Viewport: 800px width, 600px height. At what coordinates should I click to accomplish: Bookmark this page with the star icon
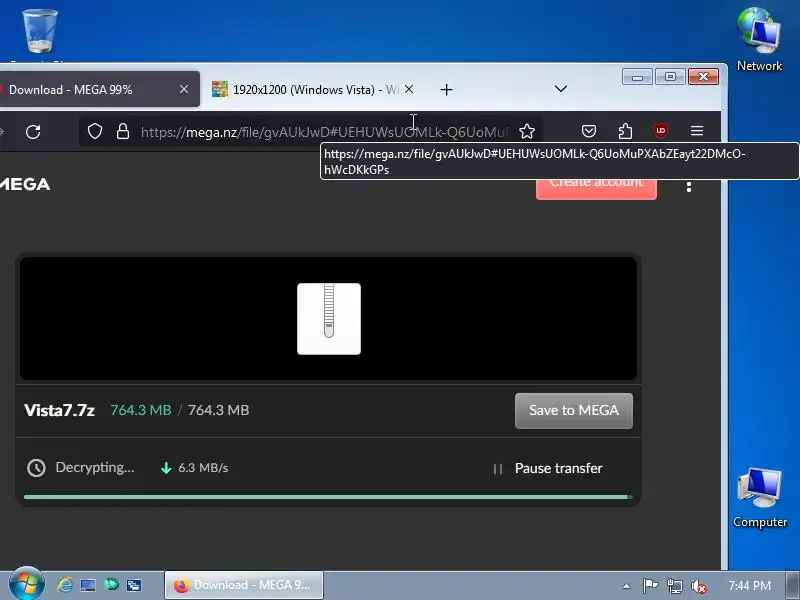pos(527,132)
